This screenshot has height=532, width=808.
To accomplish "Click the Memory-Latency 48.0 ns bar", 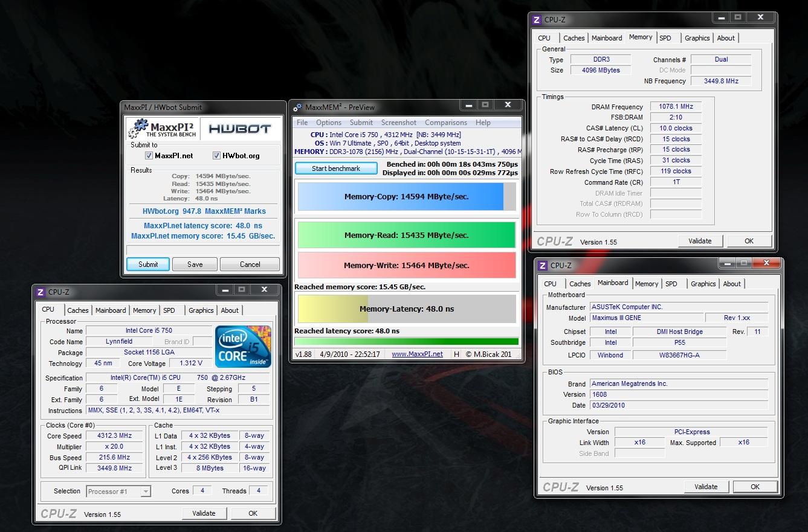I will click(407, 309).
